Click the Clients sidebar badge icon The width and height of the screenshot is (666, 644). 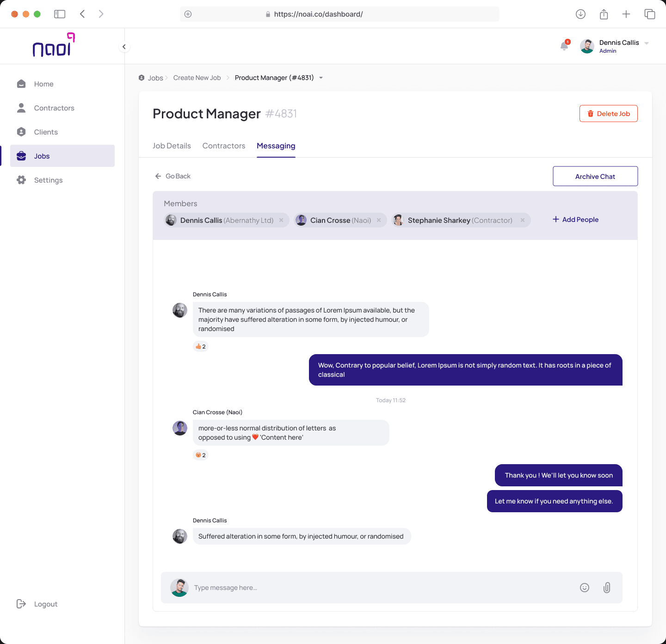click(21, 132)
